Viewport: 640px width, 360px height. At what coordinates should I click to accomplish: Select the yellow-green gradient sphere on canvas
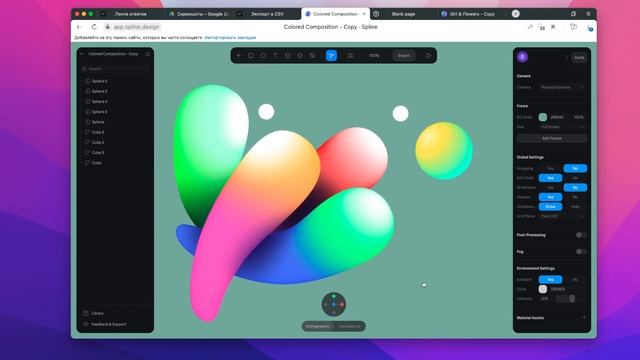click(x=444, y=150)
